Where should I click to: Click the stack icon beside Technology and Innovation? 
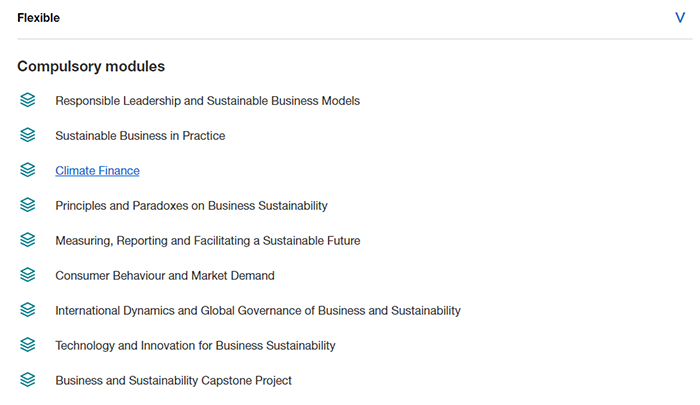click(x=28, y=345)
